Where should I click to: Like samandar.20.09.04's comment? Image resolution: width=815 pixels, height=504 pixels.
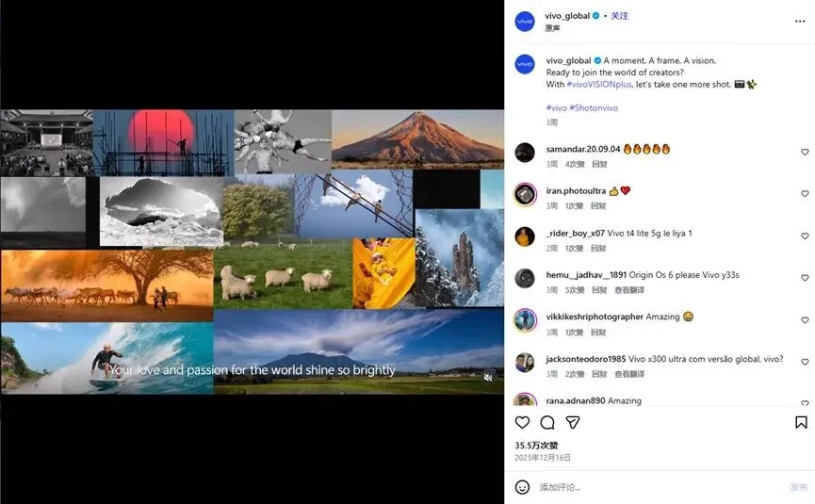click(805, 152)
